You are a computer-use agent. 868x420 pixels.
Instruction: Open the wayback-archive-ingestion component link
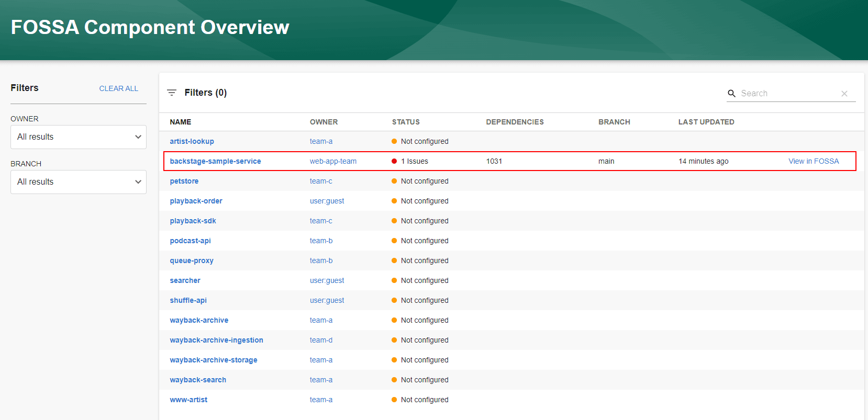pyautogui.click(x=216, y=340)
